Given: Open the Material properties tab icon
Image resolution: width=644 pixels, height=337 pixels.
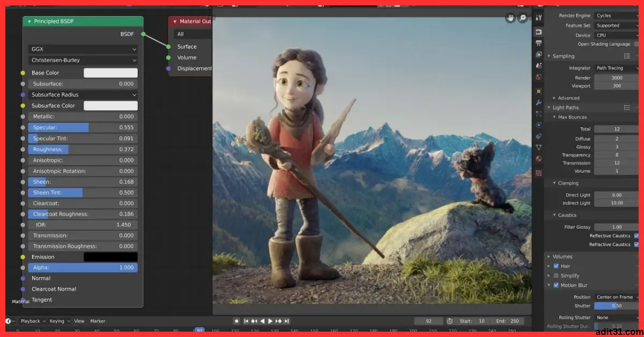Looking at the screenshot, I should [539, 159].
